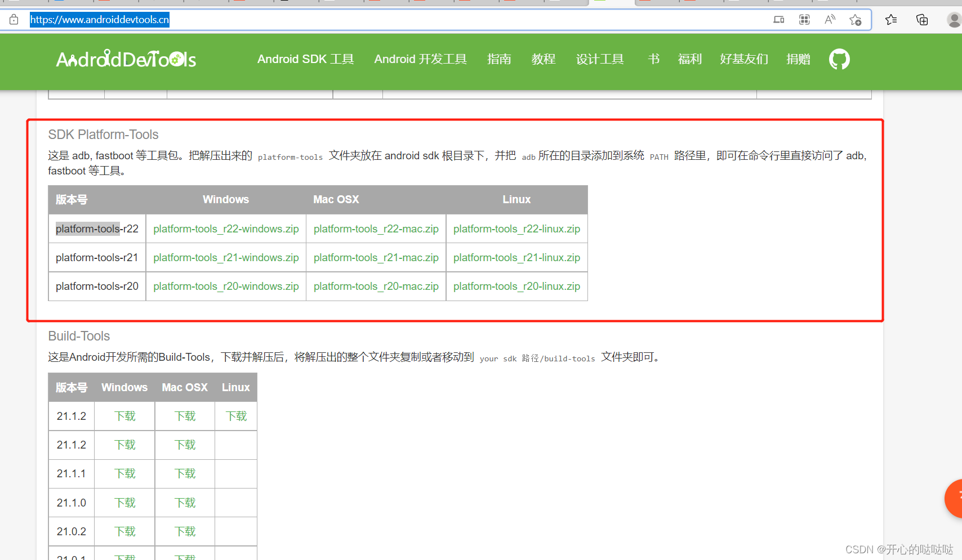Click the apps grid icon in address bar

[804, 20]
